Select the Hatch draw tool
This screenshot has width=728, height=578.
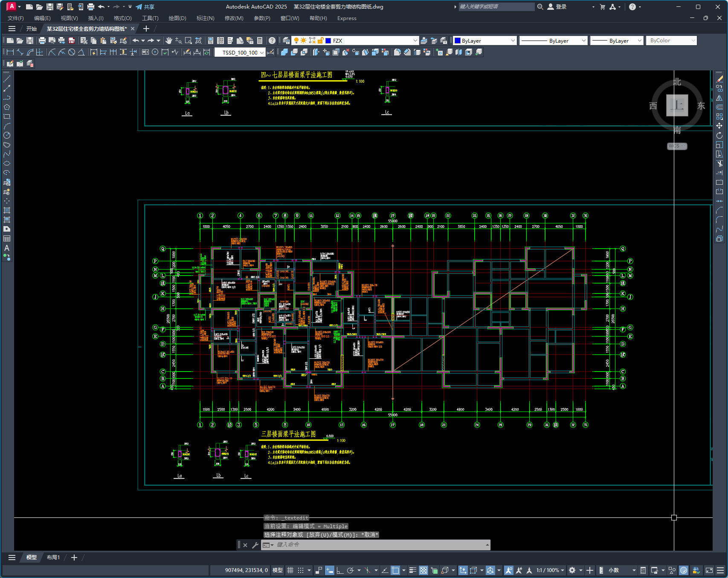(7, 210)
